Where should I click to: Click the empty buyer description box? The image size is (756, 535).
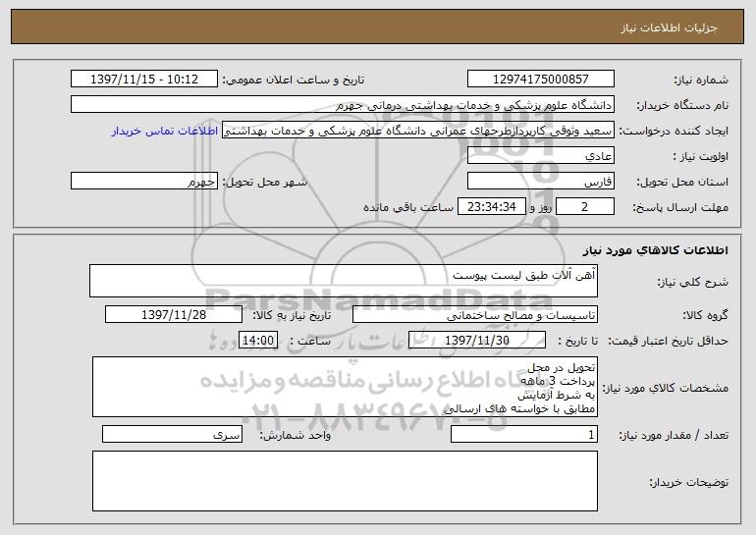[x=345, y=481]
